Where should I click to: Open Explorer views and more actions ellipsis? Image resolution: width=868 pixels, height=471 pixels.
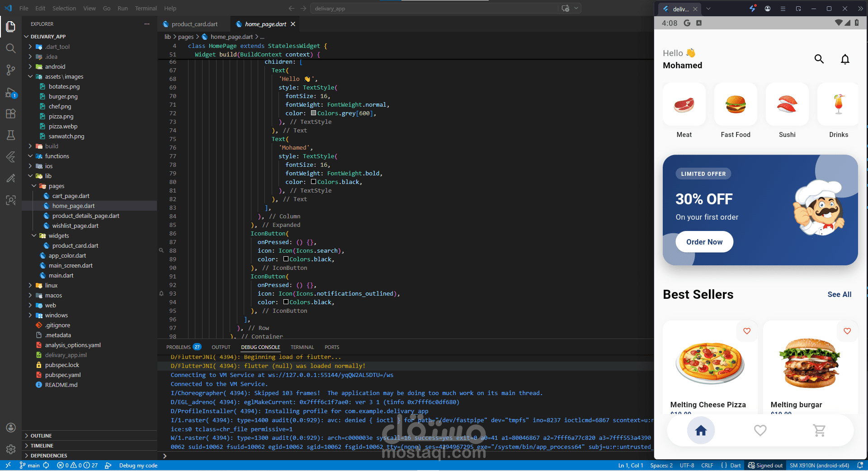tap(147, 24)
